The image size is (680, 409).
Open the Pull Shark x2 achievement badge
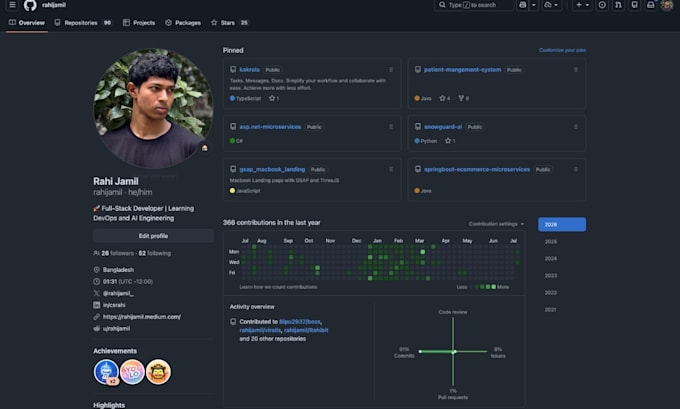(106, 372)
